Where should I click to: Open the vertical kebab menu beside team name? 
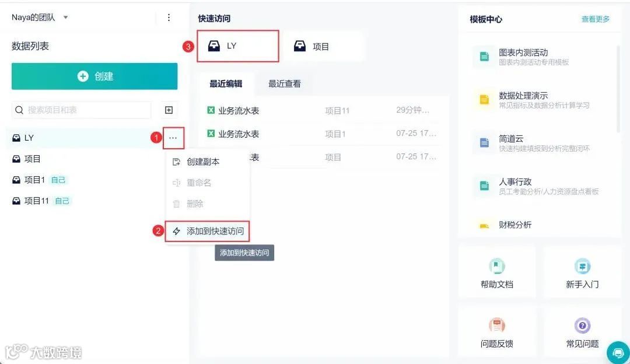pos(169,17)
